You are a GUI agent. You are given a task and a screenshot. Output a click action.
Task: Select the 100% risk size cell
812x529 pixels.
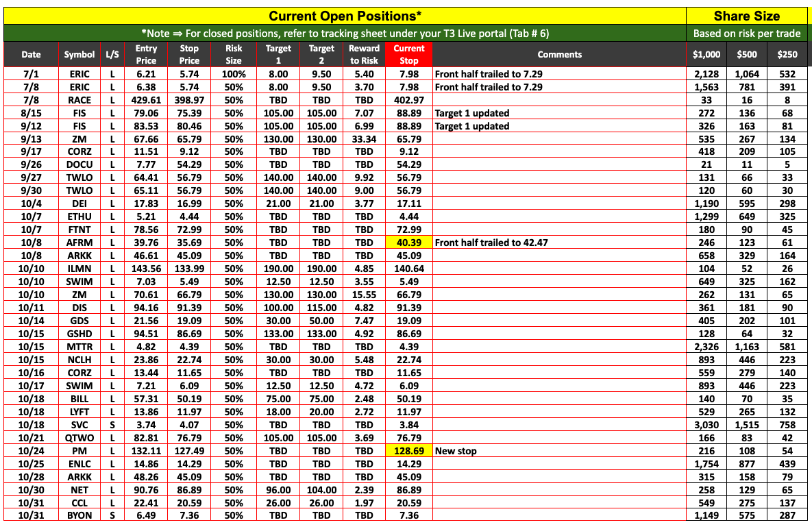[234, 74]
